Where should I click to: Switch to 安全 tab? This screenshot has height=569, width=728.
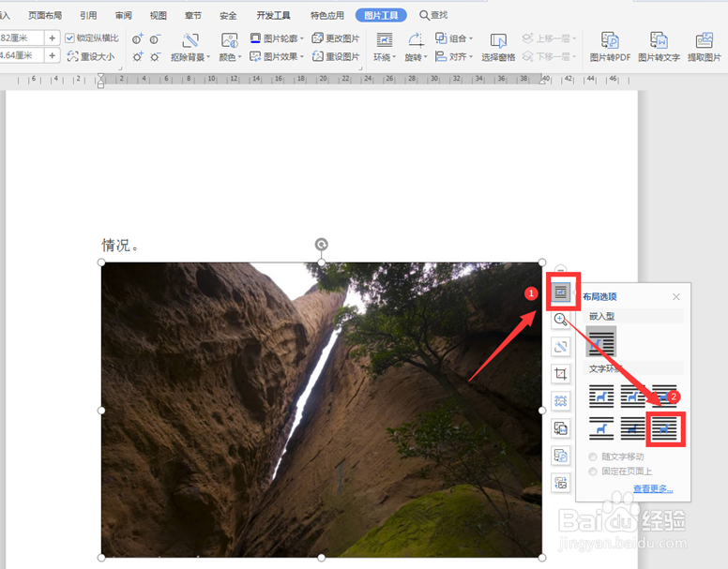pyautogui.click(x=227, y=15)
